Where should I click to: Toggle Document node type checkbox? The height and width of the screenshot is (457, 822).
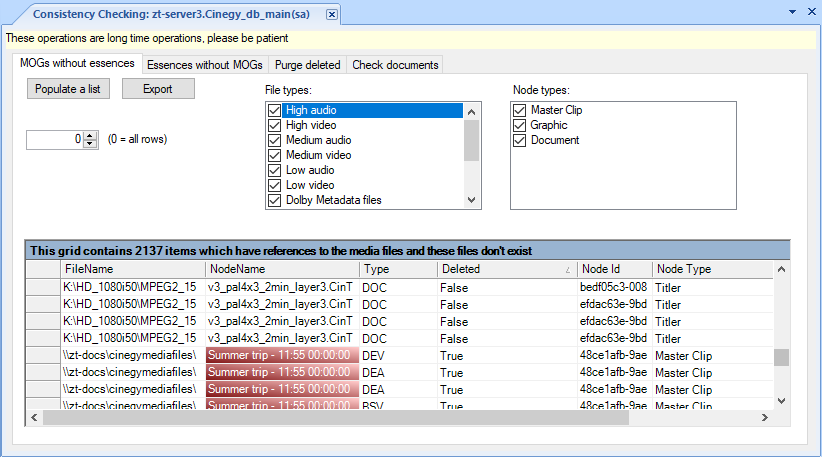[520, 140]
